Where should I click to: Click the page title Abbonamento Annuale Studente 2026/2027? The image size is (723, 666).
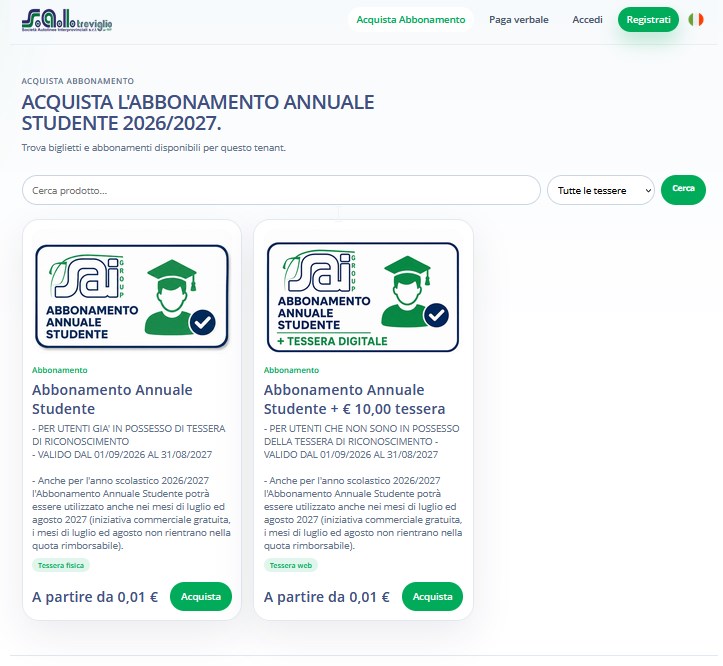198,113
